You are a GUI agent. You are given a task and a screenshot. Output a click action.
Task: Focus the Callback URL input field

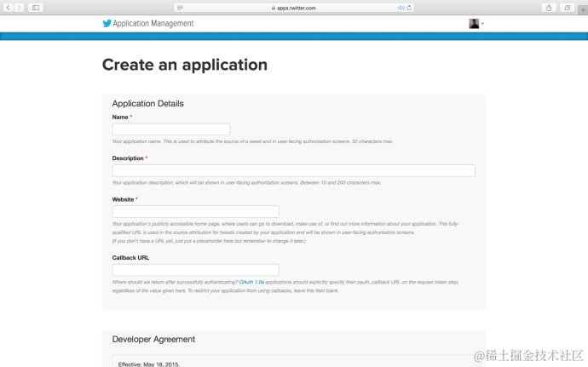[x=195, y=270]
